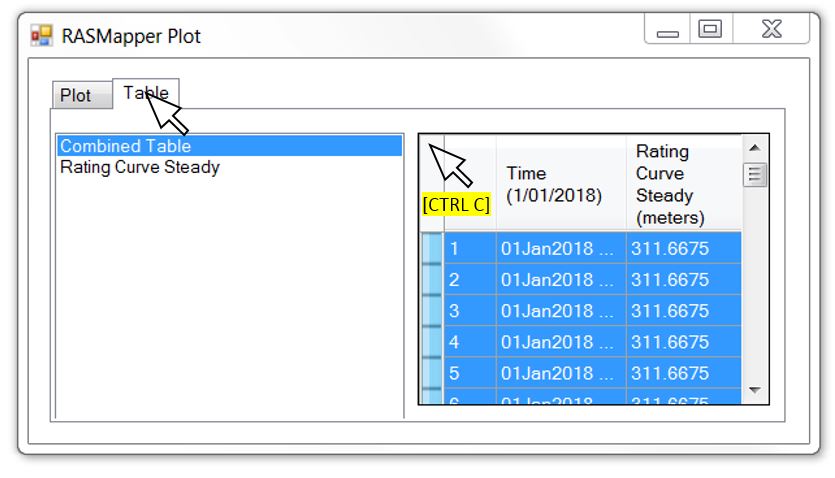The image size is (835, 478).
Task: Click the 01Jan2018 time cell in row 3
Action: coord(561,310)
